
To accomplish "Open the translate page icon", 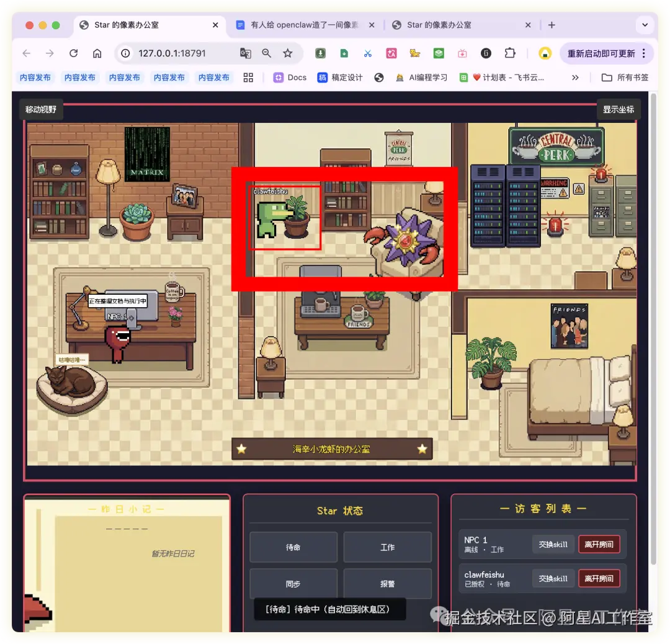I will 245,53.
